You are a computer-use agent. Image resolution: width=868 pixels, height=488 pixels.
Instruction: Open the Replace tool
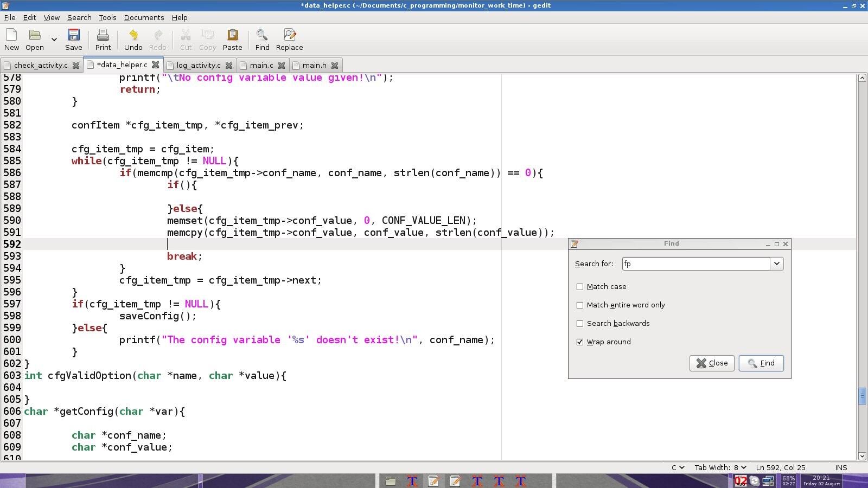[x=289, y=36]
